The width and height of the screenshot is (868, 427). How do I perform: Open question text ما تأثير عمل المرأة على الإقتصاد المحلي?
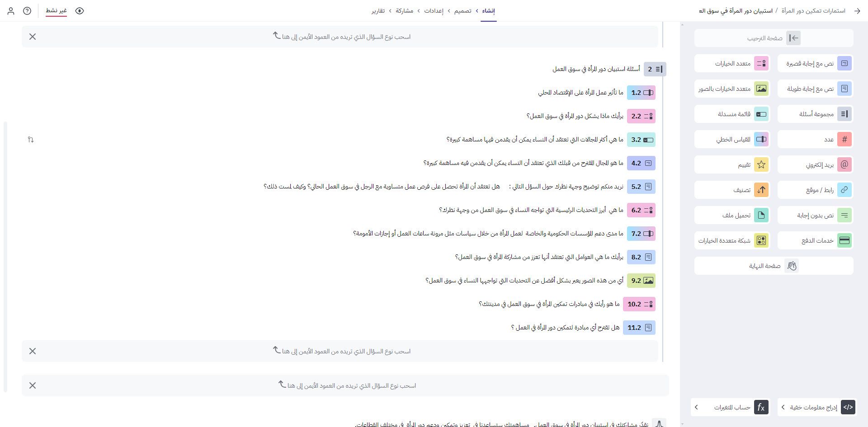pyautogui.click(x=580, y=93)
